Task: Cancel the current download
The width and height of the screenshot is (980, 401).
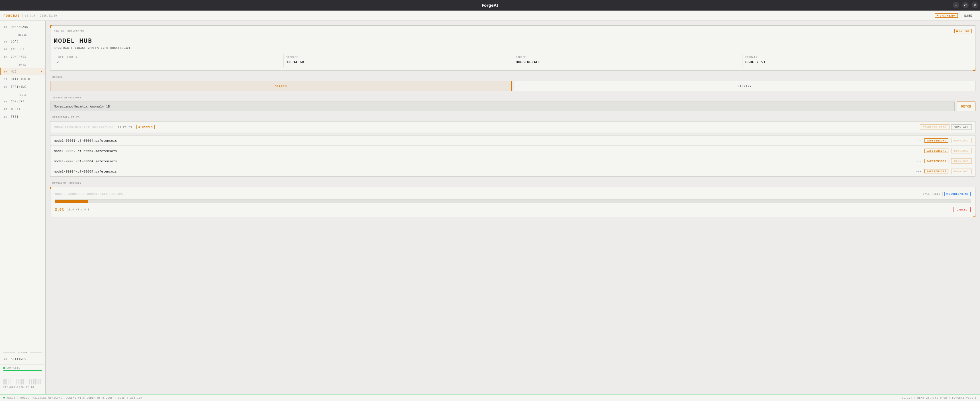Action: [961, 209]
